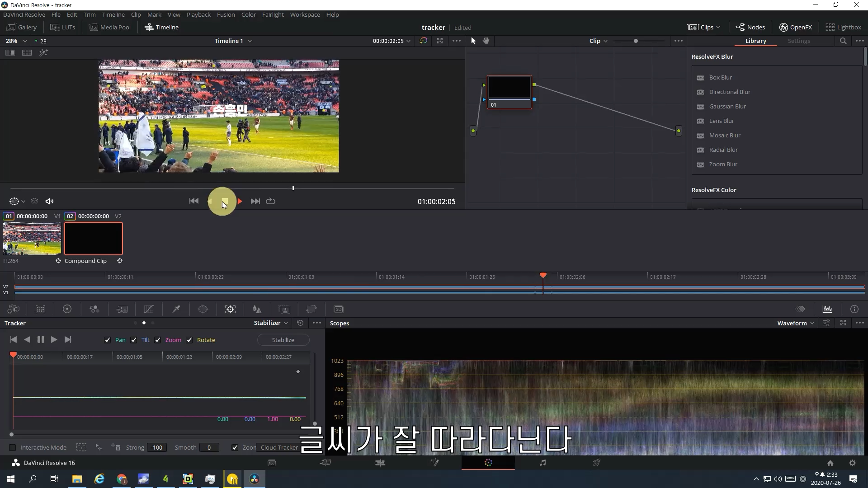Open the Waveform scope dropdown
This screenshot has height=488, width=868.
[796, 323]
